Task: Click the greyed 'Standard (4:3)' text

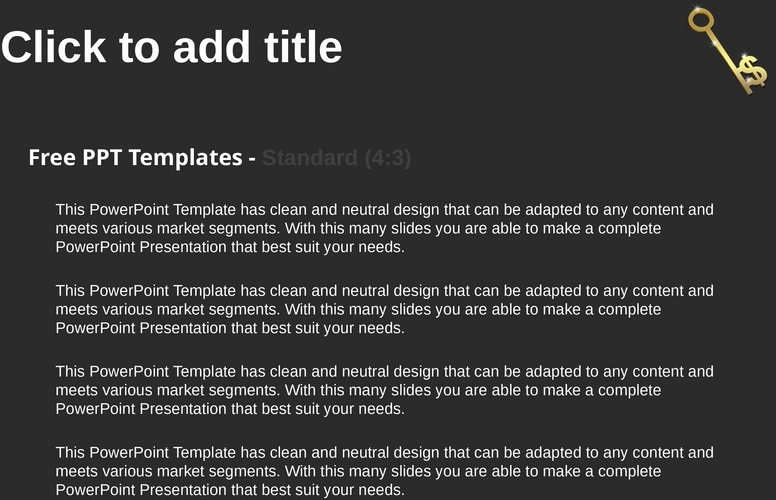Action: point(337,158)
